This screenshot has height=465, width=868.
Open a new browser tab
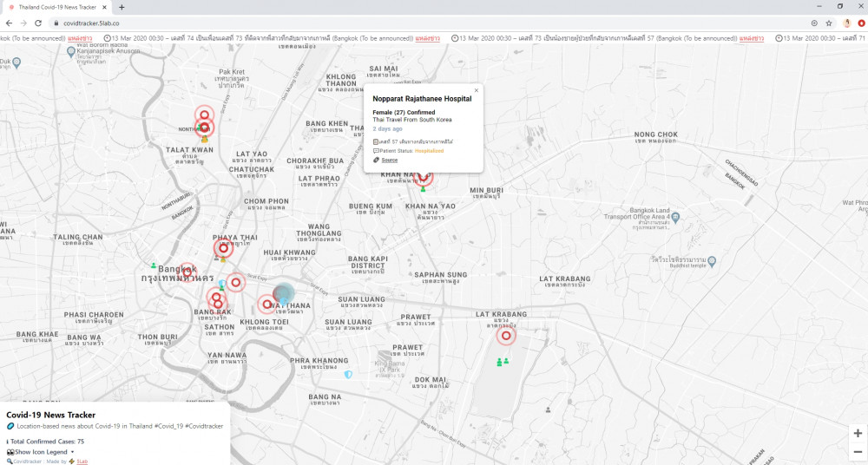click(x=122, y=7)
